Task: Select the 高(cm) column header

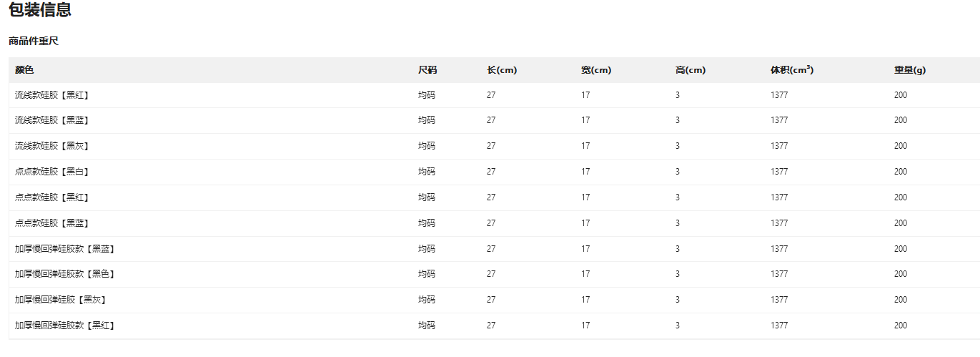Action: click(691, 70)
